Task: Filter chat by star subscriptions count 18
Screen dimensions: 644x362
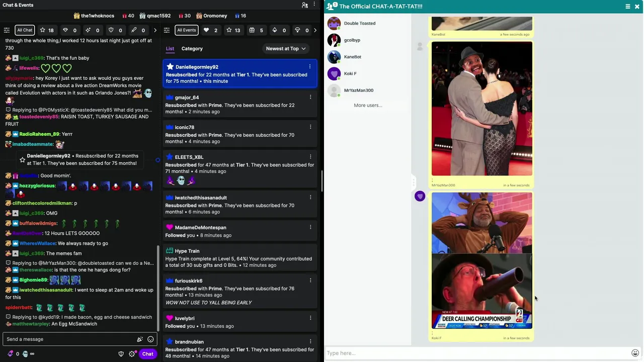Action: tap(47, 30)
